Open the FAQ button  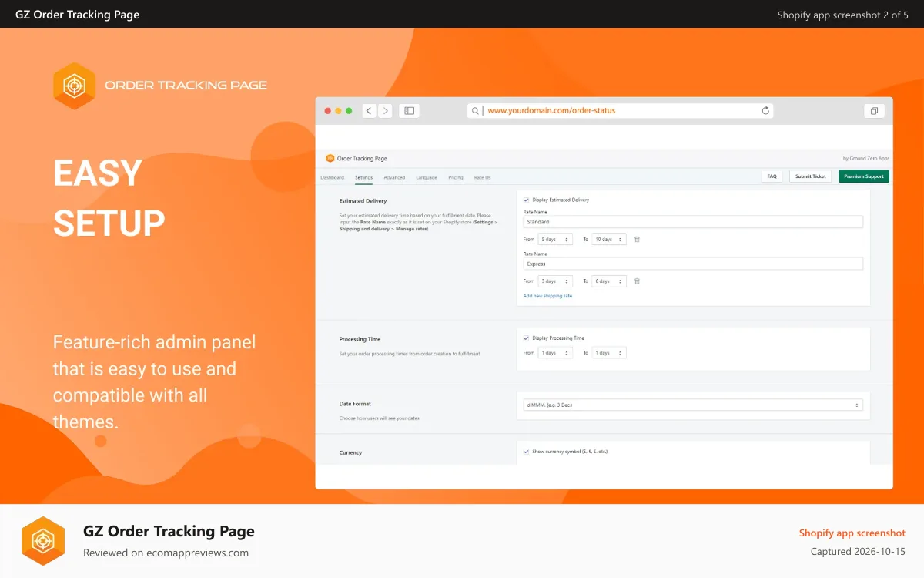coord(772,176)
